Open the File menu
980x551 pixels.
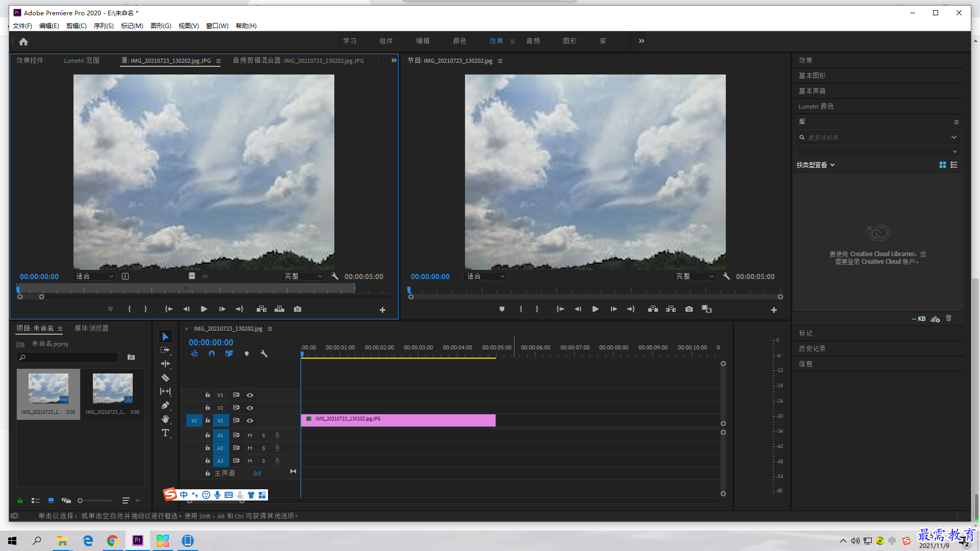click(22, 26)
